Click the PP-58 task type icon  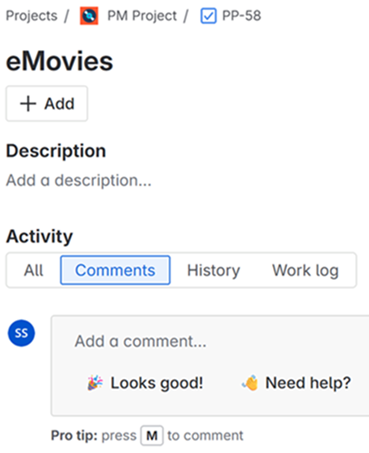pyautogui.click(x=208, y=16)
